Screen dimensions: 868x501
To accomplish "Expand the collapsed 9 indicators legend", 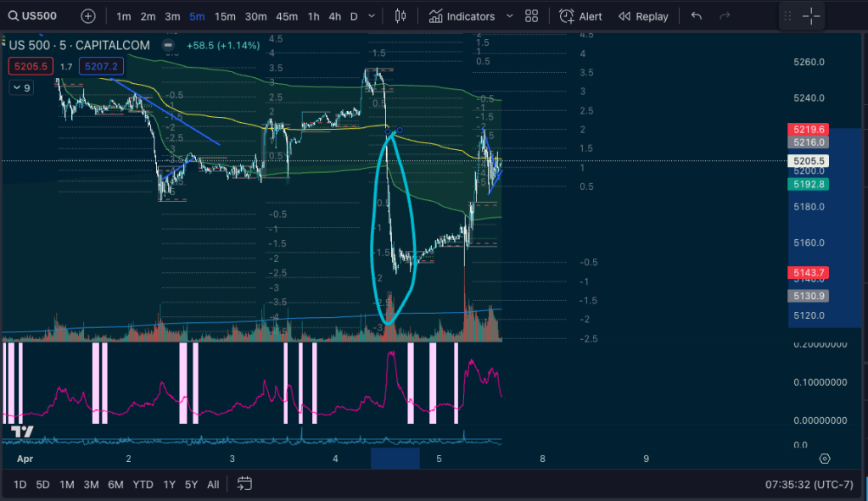I will point(21,87).
